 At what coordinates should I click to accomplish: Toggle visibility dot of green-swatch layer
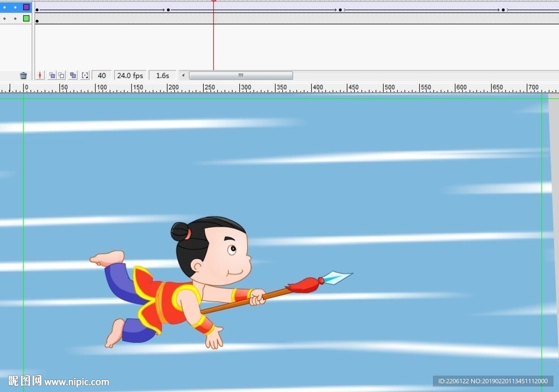[x=4, y=19]
